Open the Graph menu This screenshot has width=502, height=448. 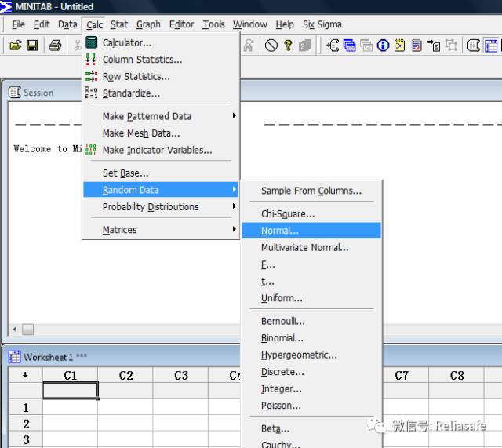(148, 24)
